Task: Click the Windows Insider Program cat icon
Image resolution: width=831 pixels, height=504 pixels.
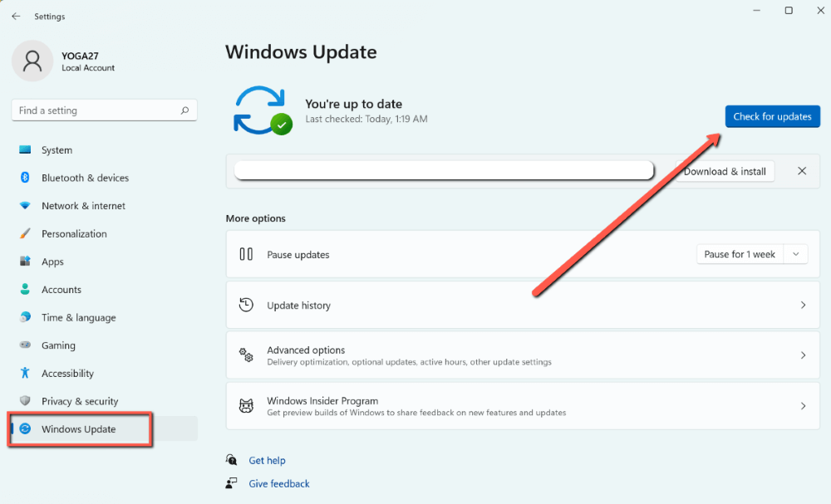Action: pos(246,406)
